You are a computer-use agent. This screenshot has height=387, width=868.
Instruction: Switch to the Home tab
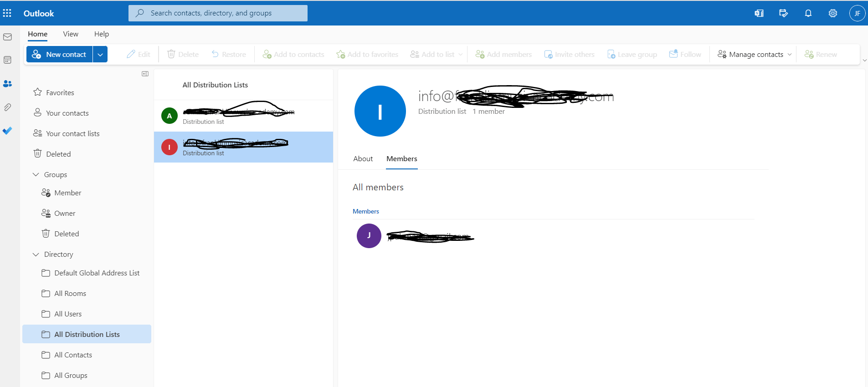pos(37,34)
